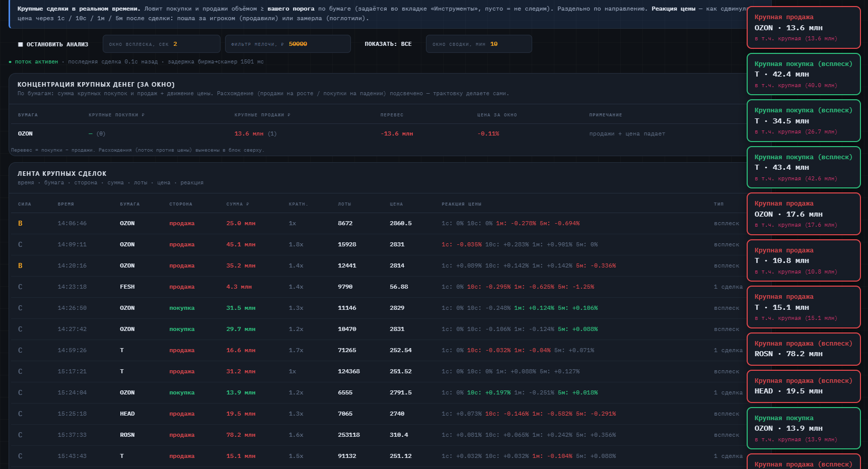
Task: Toggle the ПОКАЗАТЬ: ВСЕ filter
Action: tap(388, 44)
